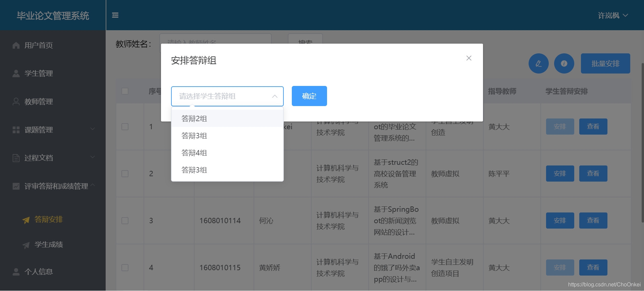Click the 指导教师 column header

502,91
